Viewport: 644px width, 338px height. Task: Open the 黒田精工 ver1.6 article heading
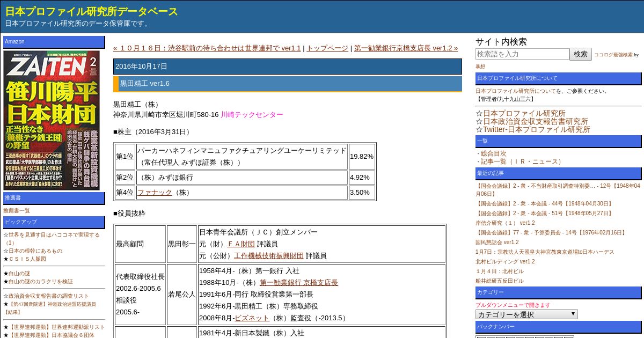click(x=145, y=84)
